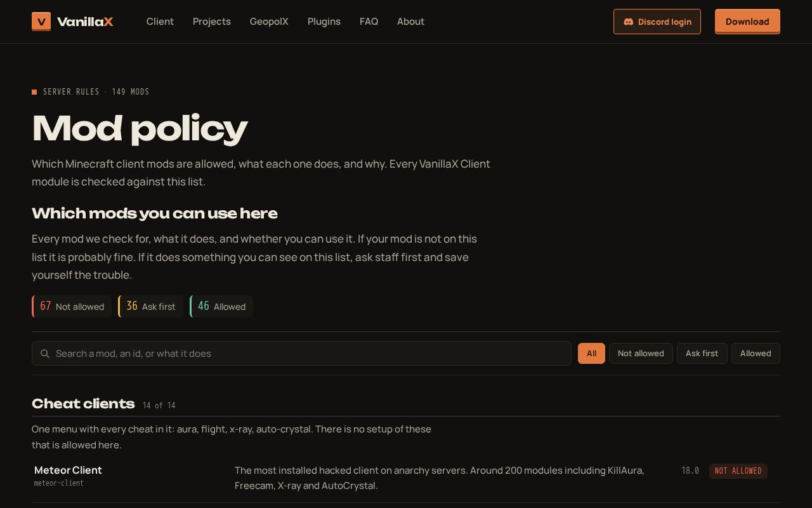Click the 14 of 14 count
Image resolution: width=812 pixels, height=508 pixels.
(159, 405)
